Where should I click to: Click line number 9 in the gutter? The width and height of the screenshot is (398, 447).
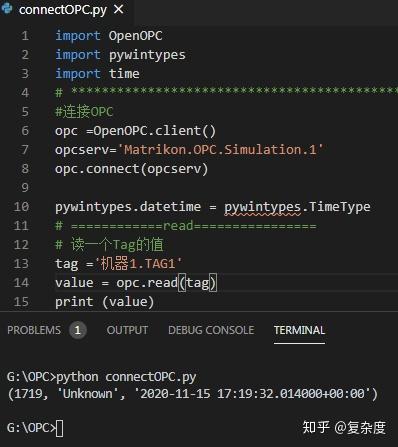pos(25,188)
